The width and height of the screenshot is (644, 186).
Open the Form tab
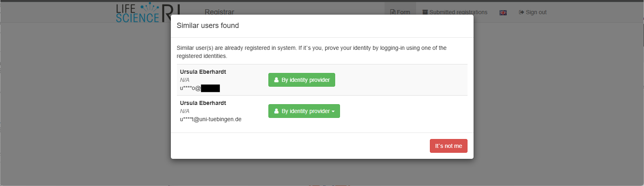point(400,12)
